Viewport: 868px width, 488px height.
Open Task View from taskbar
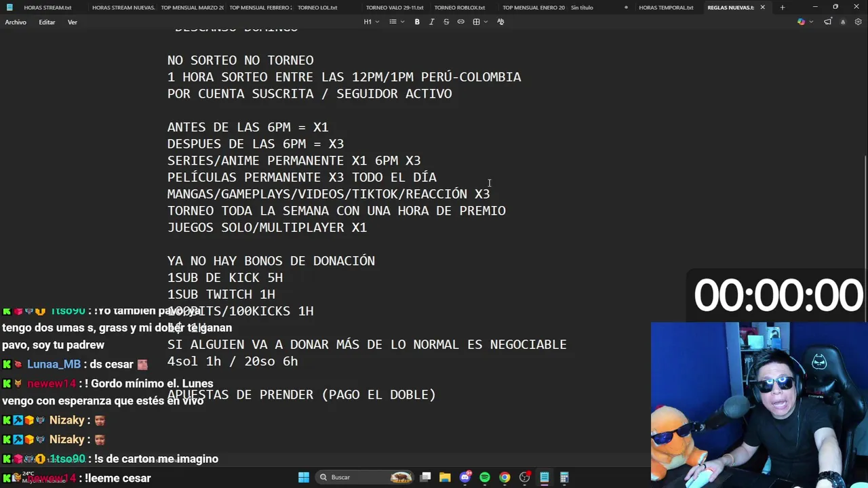(x=425, y=477)
